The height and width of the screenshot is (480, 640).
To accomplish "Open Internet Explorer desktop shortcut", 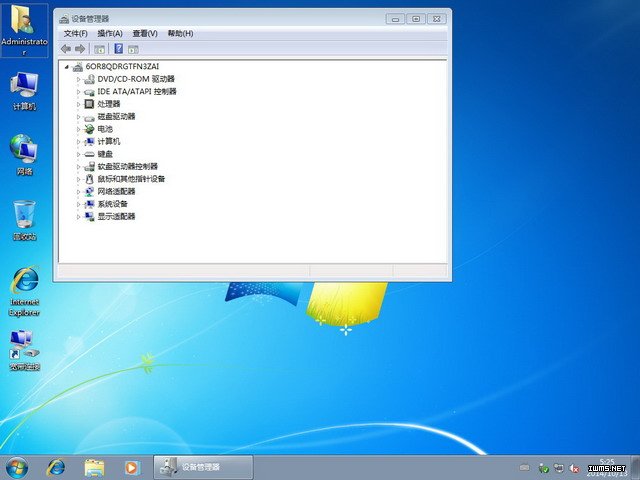I will [x=24, y=283].
